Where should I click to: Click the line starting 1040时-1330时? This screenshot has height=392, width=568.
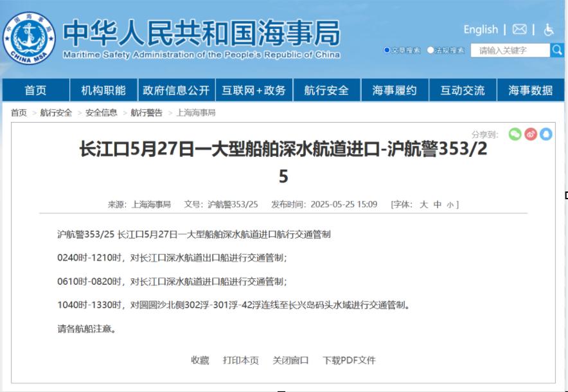[x=234, y=305]
